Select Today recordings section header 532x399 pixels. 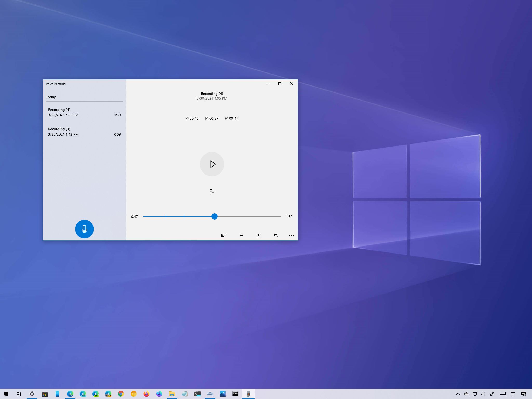tap(51, 97)
